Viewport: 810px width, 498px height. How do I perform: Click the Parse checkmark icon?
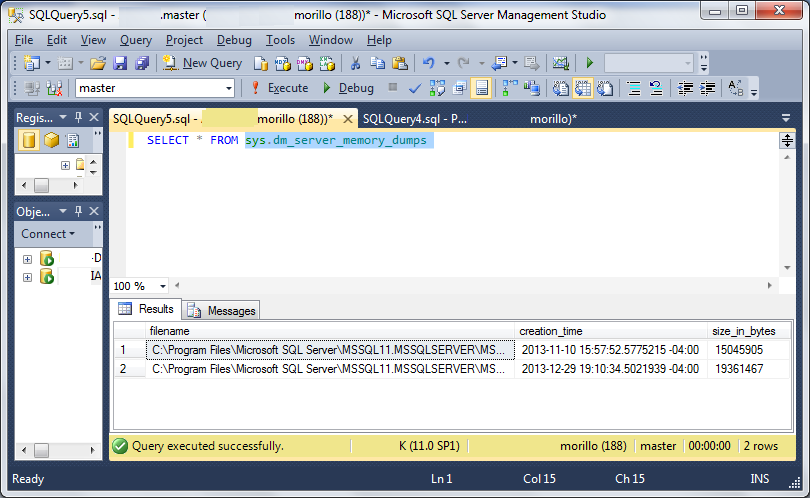tap(414, 88)
